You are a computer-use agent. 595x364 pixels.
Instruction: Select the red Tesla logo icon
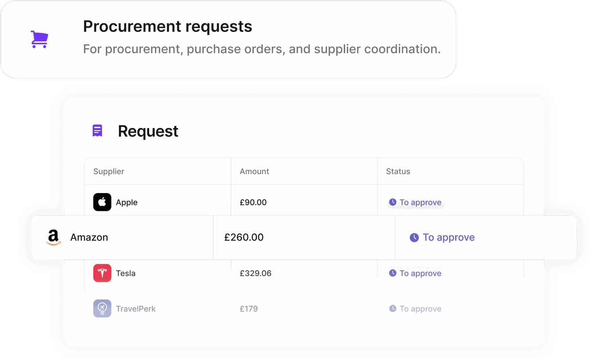[x=102, y=273]
